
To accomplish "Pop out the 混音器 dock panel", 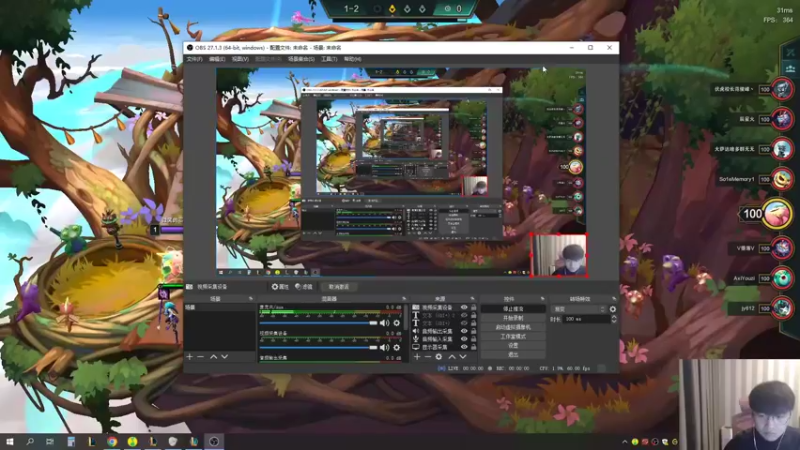I will [x=404, y=298].
